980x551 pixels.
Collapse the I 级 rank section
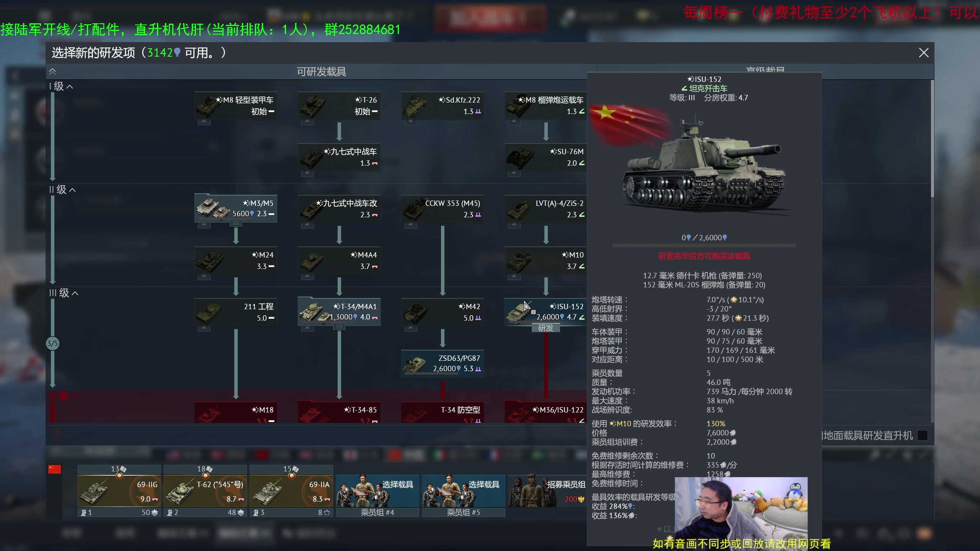coord(61,86)
